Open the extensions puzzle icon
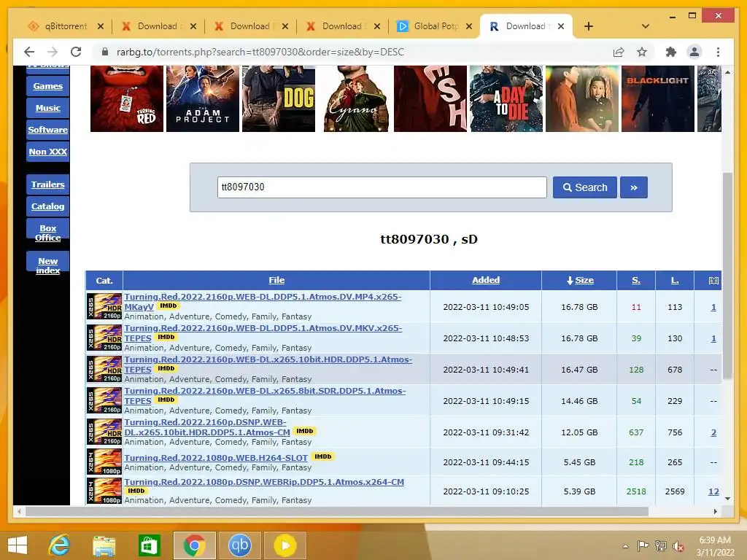The width and height of the screenshot is (747, 560). click(x=671, y=52)
